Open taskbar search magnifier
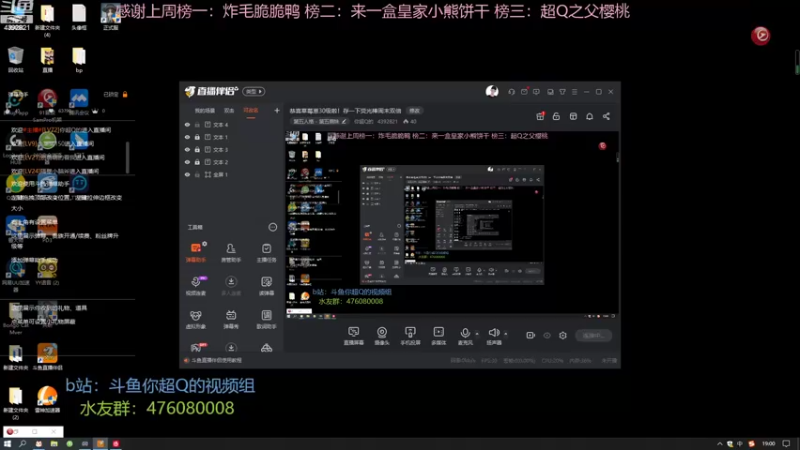Screen dimensions: 800x450 pyautogui.click(x=22, y=444)
